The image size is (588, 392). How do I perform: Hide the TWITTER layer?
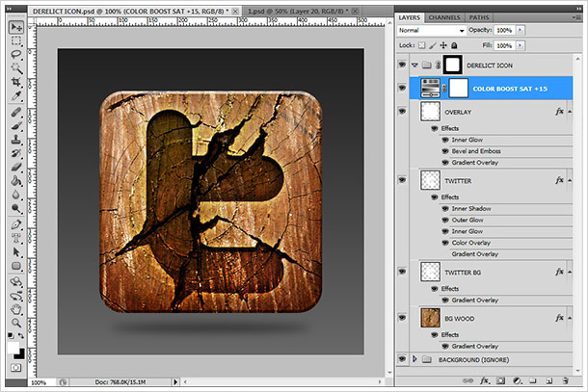click(x=402, y=180)
